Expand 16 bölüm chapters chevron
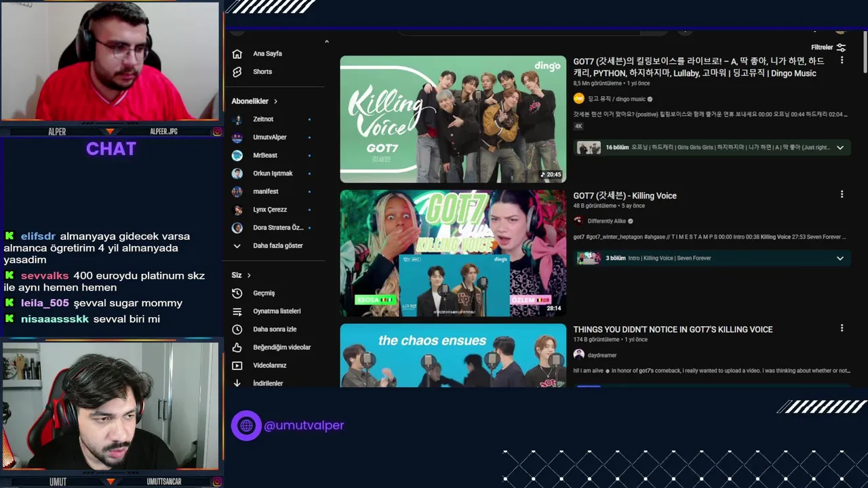868x488 pixels. [840, 148]
